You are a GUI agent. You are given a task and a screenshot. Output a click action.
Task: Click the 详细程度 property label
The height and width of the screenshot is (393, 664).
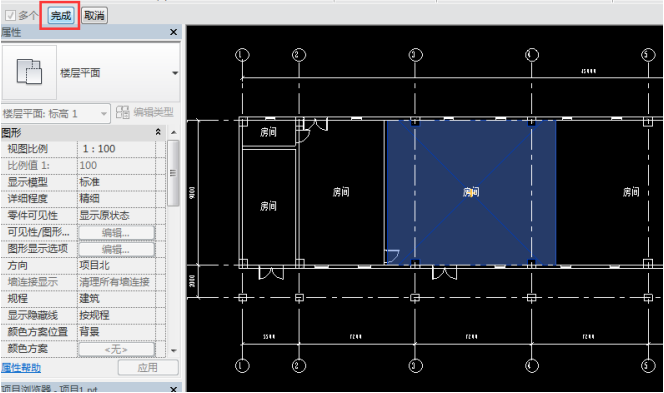28,199
